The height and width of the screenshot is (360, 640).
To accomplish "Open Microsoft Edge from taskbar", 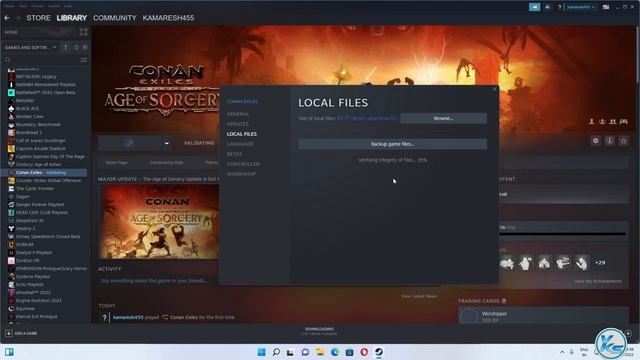I will point(335,352).
